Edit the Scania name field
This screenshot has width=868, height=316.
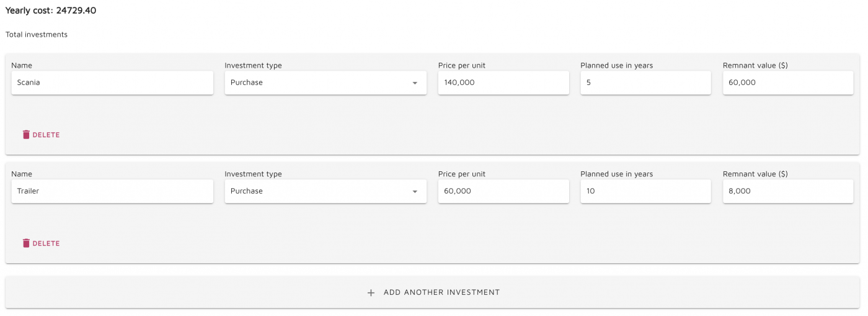[112, 83]
